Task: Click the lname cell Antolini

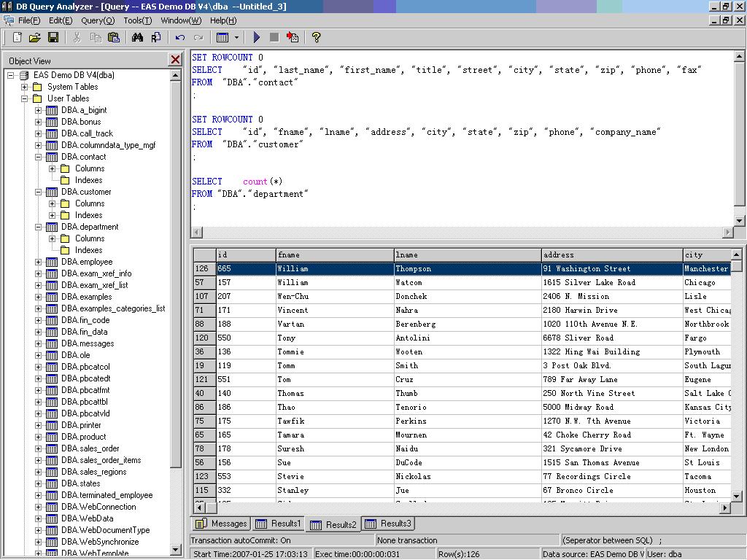Action: pyautogui.click(x=468, y=338)
